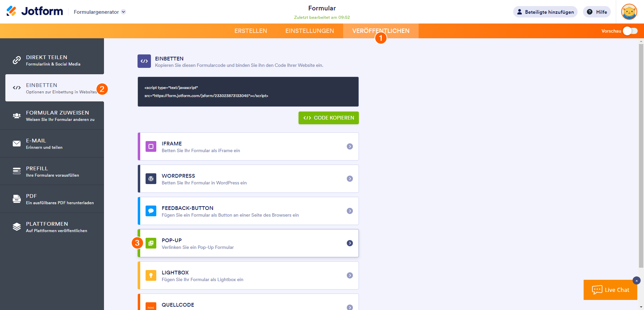Open the Plattformen layers icon

(17, 227)
